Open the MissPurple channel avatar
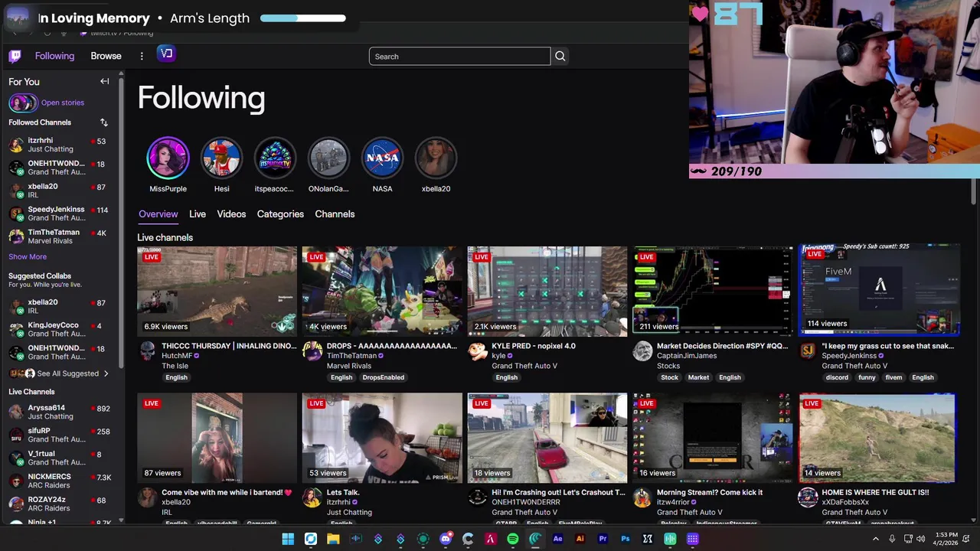The image size is (980, 551). click(168, 158)
